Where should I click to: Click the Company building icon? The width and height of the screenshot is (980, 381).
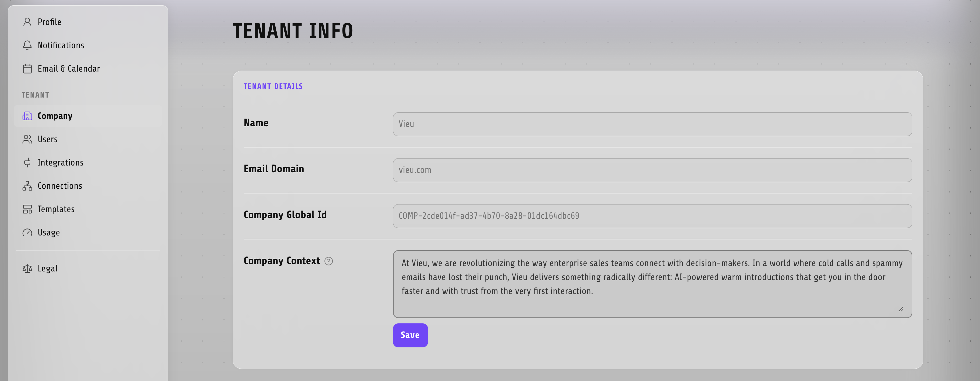[27, 116]
